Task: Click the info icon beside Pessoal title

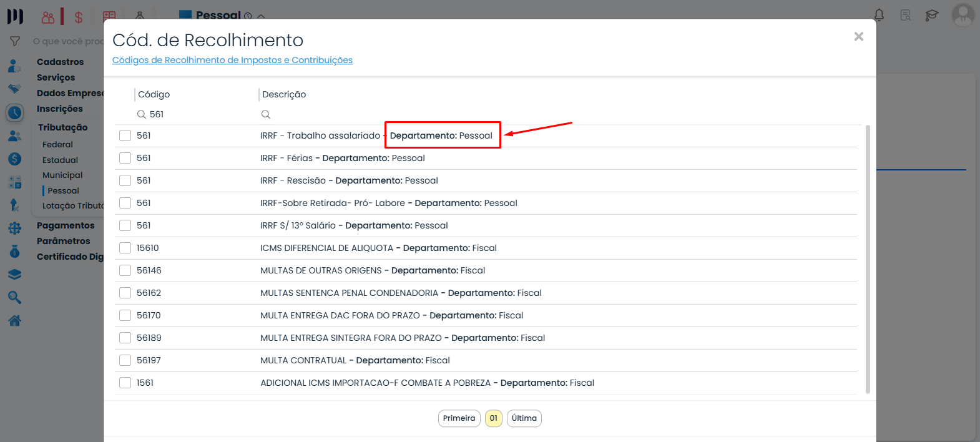Action: point(248,16)
